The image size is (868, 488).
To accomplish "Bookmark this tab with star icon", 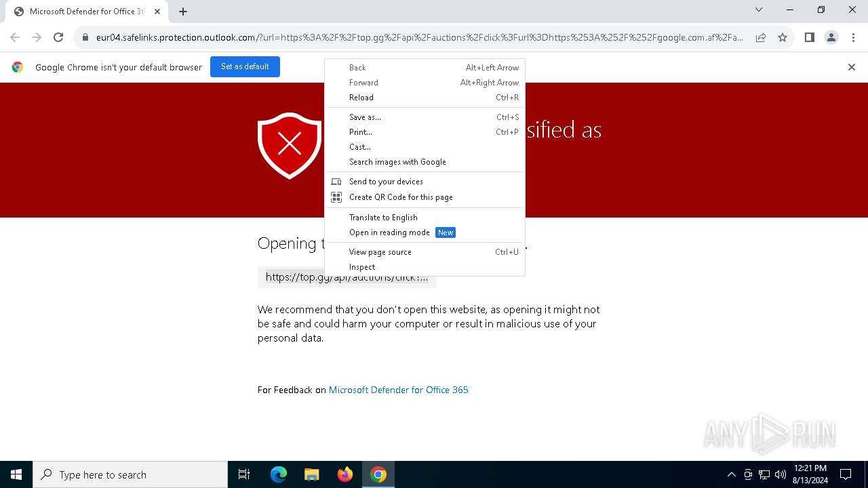I will 783,37.
